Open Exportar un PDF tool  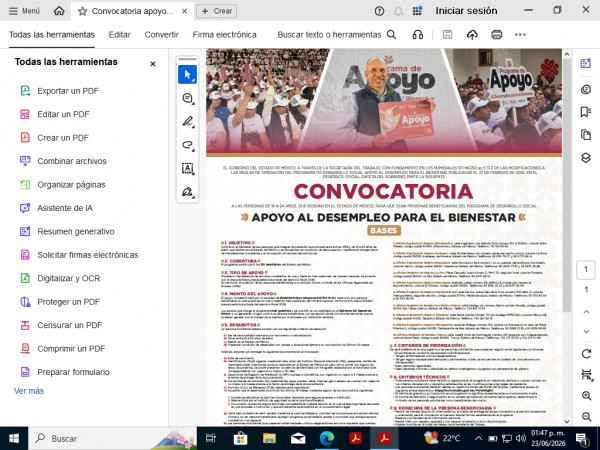tap(59, 91)
